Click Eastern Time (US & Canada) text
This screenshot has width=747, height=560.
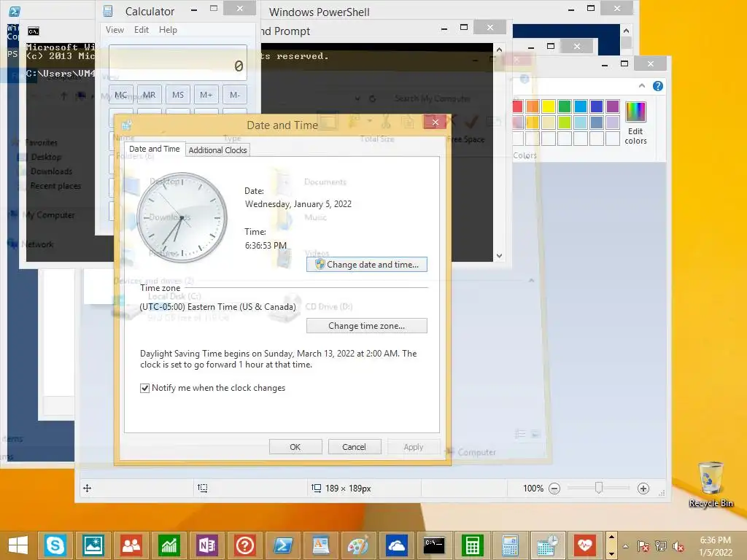pyautogui.click(x=241, y=307)
